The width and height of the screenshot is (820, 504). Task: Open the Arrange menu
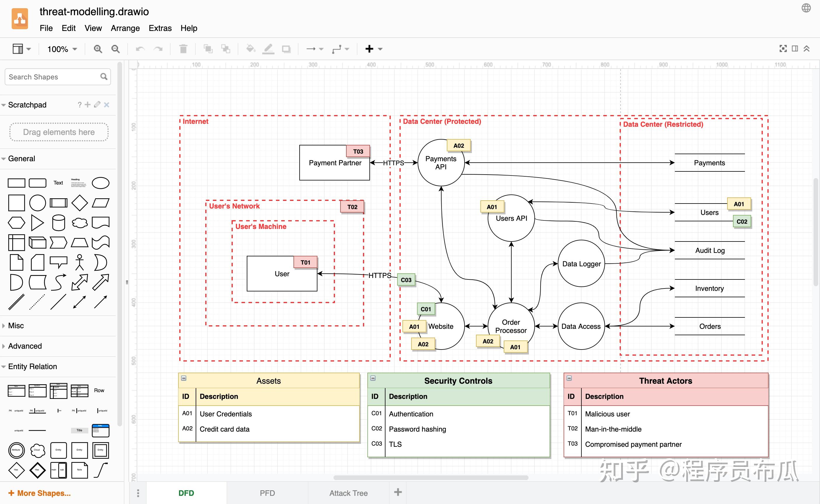coord(125,28)
